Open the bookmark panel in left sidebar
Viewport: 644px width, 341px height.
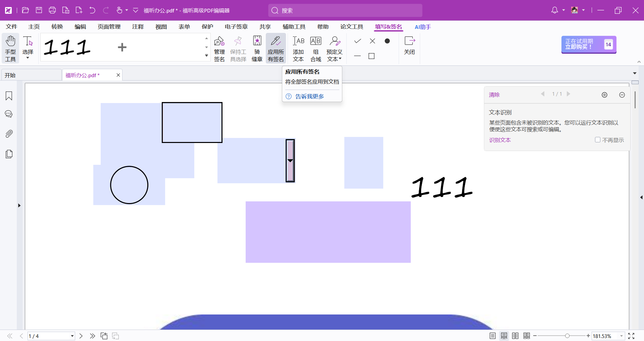click(x=9, y=96)
